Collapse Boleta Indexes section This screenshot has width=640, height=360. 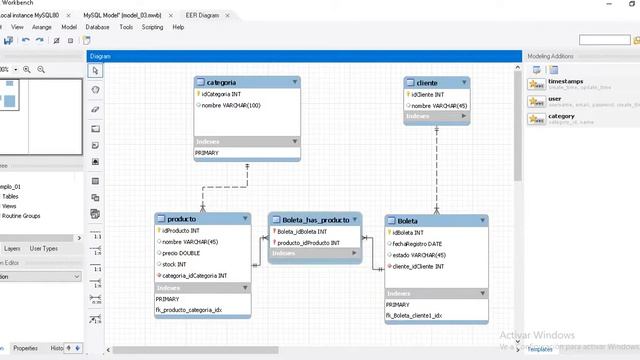482,293
